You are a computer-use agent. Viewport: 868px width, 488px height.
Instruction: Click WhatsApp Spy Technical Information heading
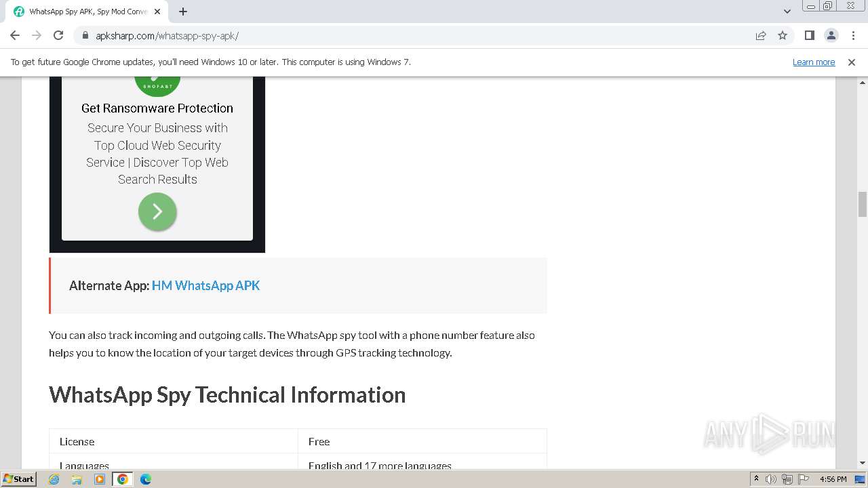(x=227, y=394)
